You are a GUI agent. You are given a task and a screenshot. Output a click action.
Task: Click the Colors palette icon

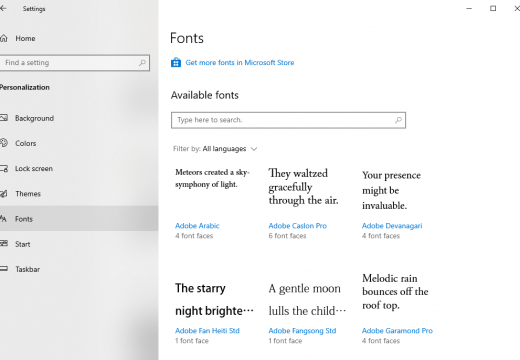pos(4,143)
